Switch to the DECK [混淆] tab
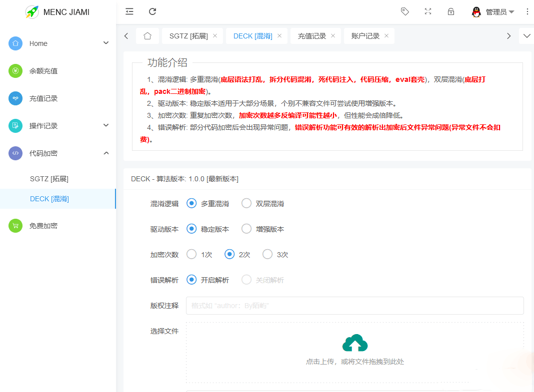This screenshot has height=392, width=534. 252,36
